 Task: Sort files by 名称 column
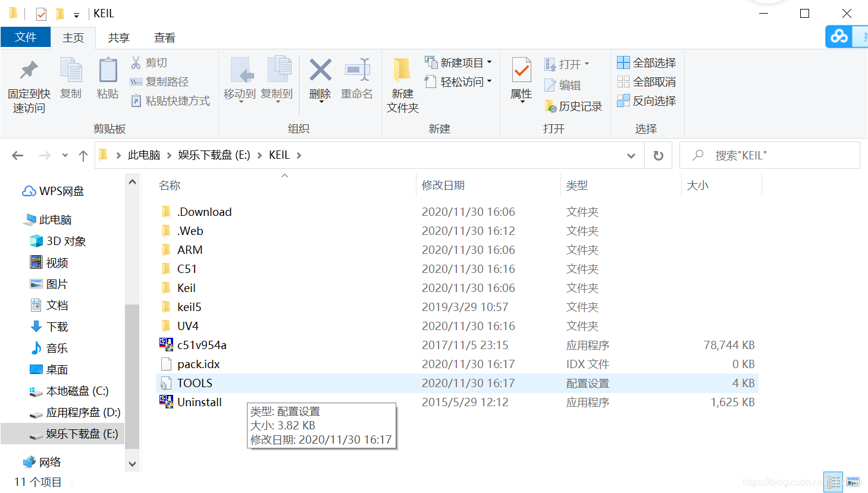click(170, 186)
